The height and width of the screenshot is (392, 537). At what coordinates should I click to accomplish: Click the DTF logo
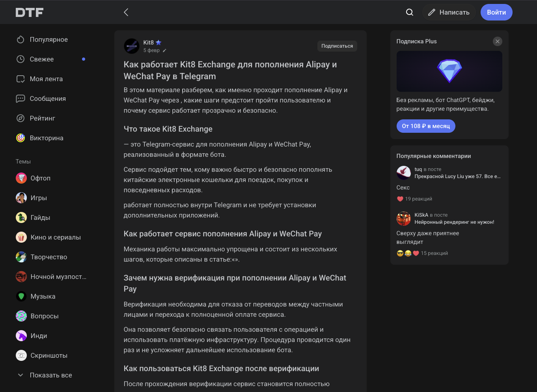coord(30,13)
